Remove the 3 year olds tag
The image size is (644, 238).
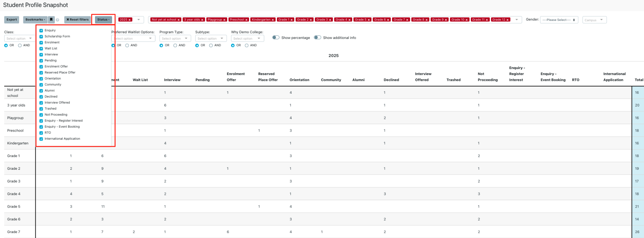tap(202, 20)
